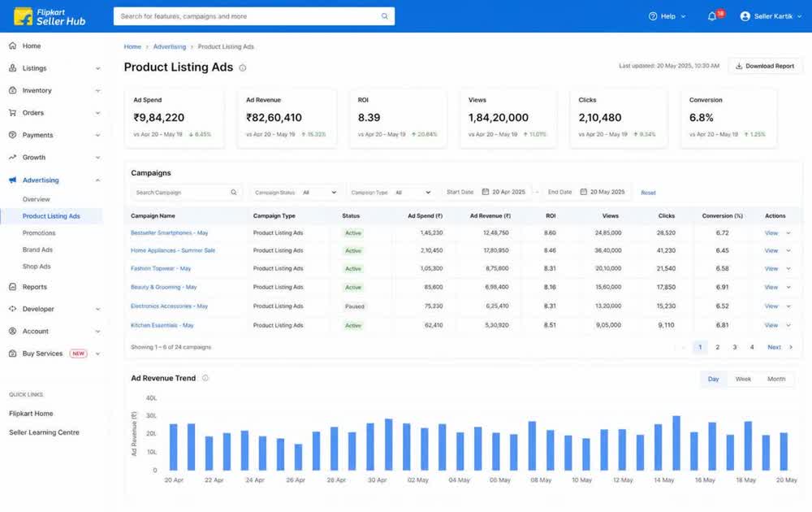Image resolution: width=812 pixels, height=512 pixels.
Task: Open actions dropdown for Bestseller Smartphones row
Action: (x=788, y=233)
